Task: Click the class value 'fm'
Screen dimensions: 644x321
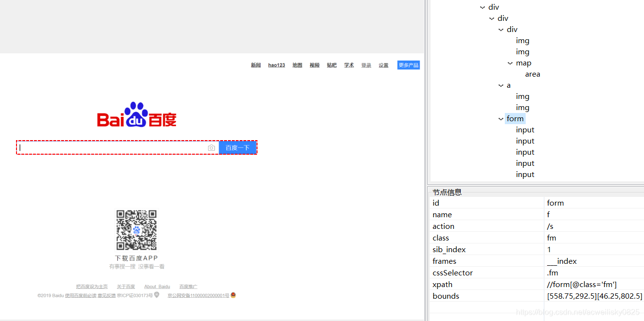Action: tap(551, 238)
